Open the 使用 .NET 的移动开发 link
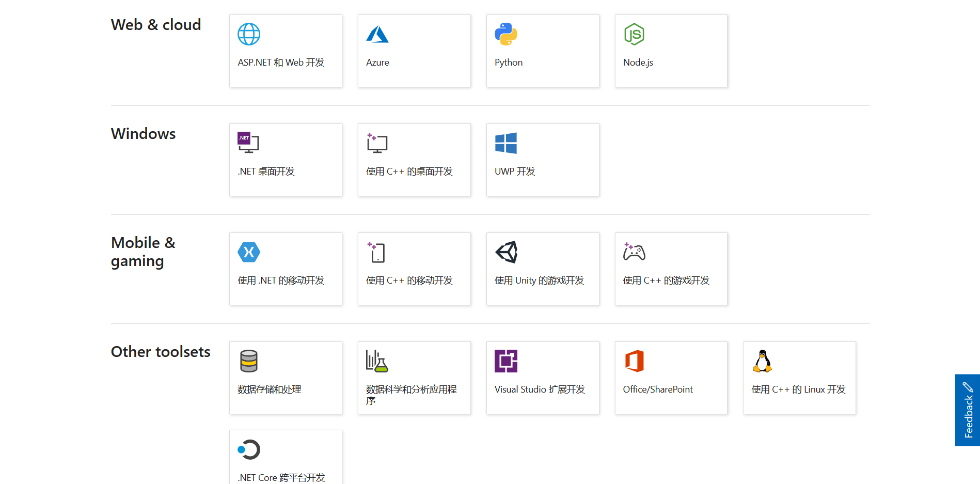The width and height of the screenshot is (980, 484). 286,269
